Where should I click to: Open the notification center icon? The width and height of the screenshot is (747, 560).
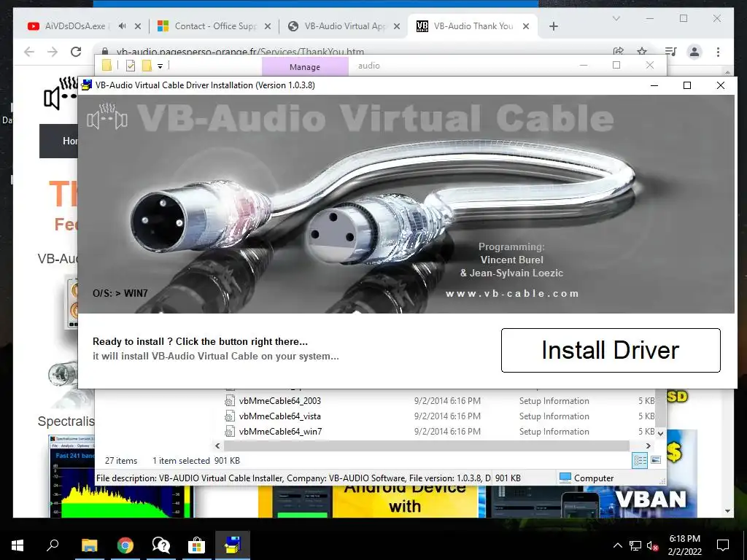pos(723,545)
